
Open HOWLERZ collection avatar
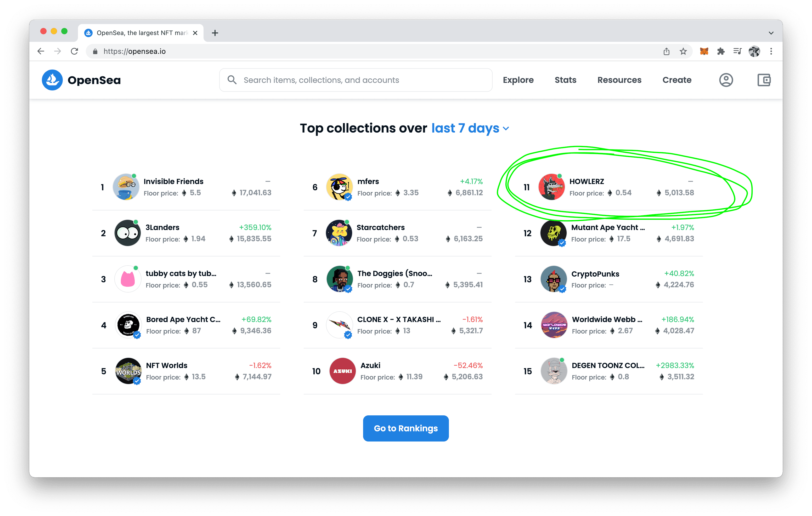(x=551, y=187)
